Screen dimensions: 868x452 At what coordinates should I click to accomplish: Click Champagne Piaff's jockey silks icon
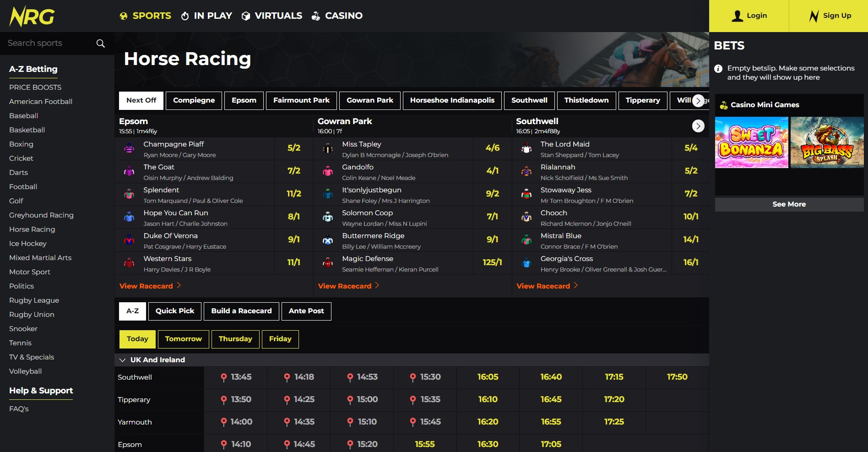tap(129, 148)
